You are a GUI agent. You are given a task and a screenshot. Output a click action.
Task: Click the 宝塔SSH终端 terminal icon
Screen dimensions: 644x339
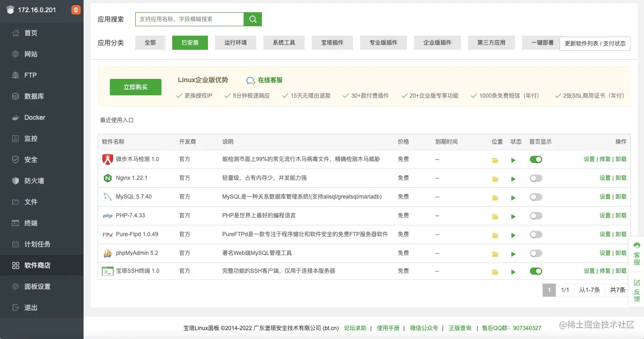click(x=107, y=271)
